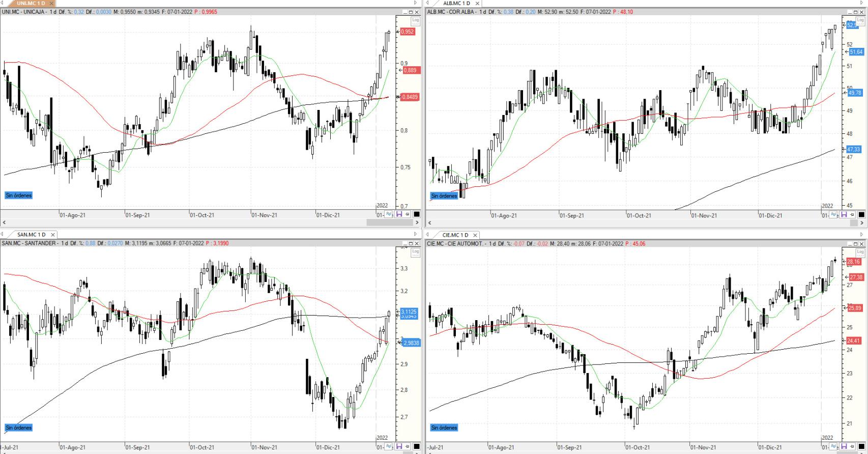Click the 'Sin órdenes' label on the UNICAJA chart
The height and width of the screenshot is (454, 868).
[x=19, y=195]
